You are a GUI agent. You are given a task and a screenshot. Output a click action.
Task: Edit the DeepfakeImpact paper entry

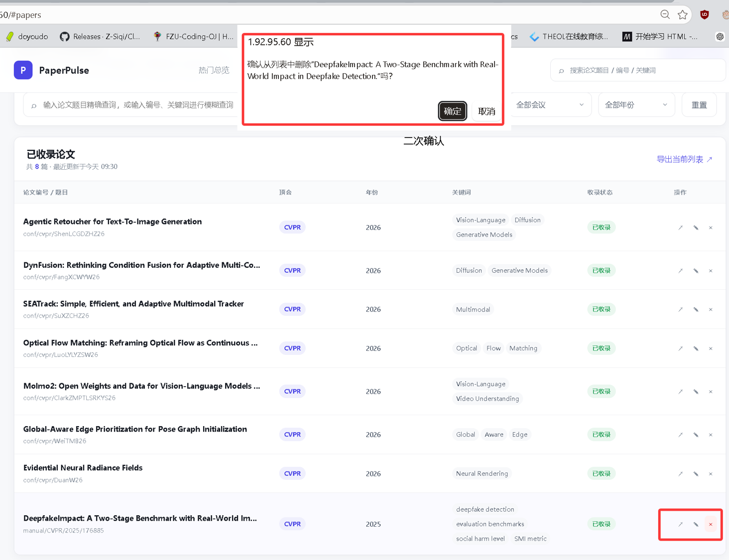point(696,524)
